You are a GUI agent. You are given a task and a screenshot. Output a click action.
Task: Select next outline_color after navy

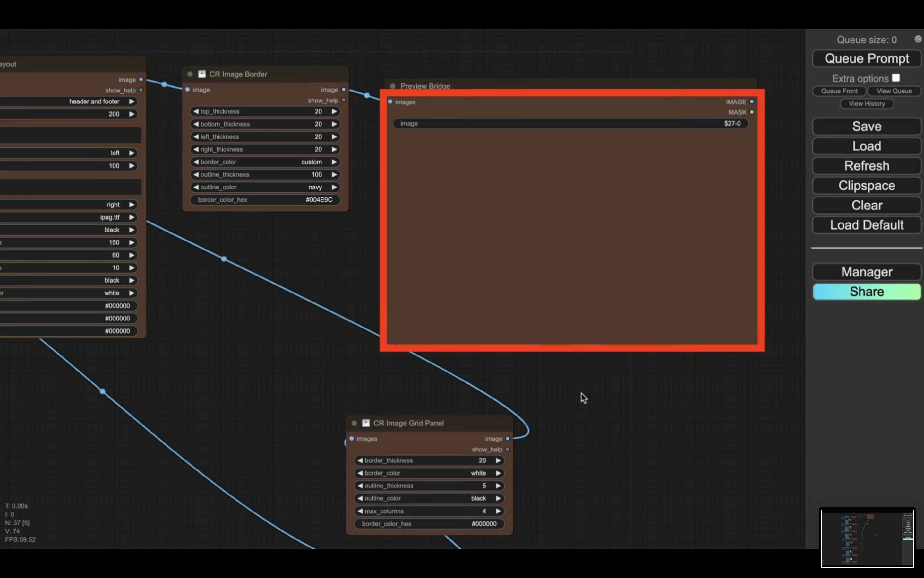coord(334,187)
